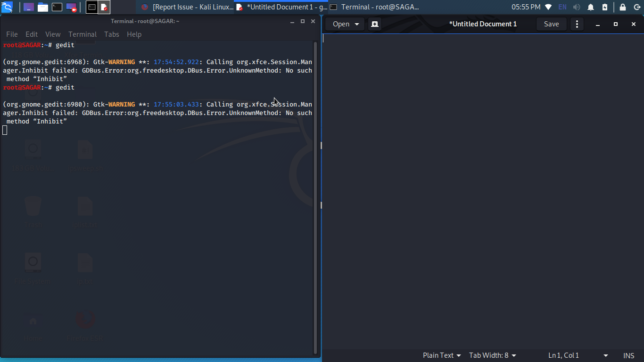Viewport: 644px width, 362px height.
Task: Launch the file manager from the panel
Action: [43, 7]
